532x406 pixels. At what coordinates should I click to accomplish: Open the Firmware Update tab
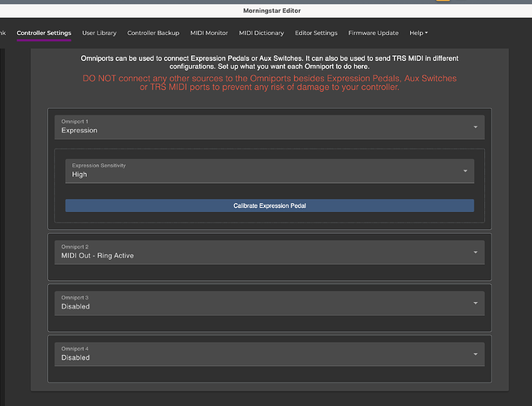pos(374,33)
